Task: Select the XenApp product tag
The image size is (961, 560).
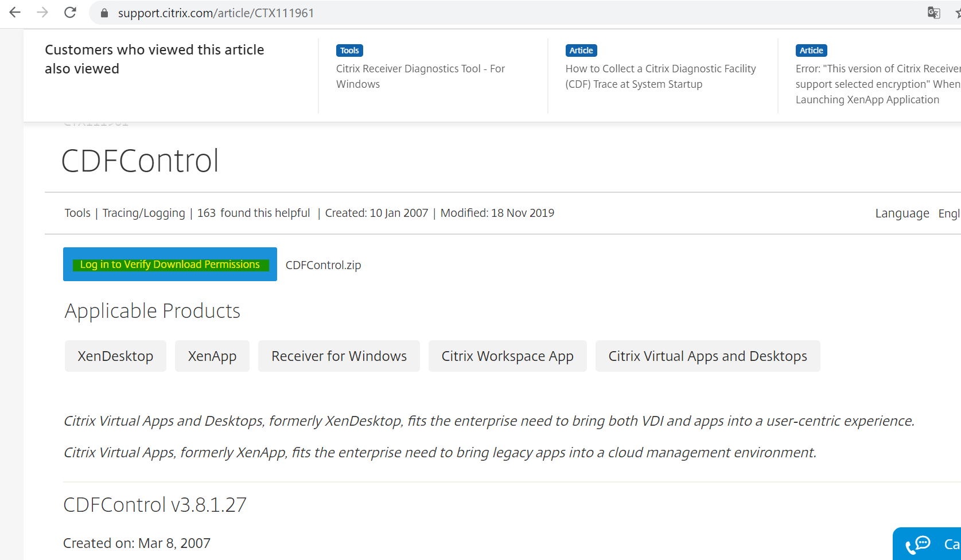Action: coord(212,356)
